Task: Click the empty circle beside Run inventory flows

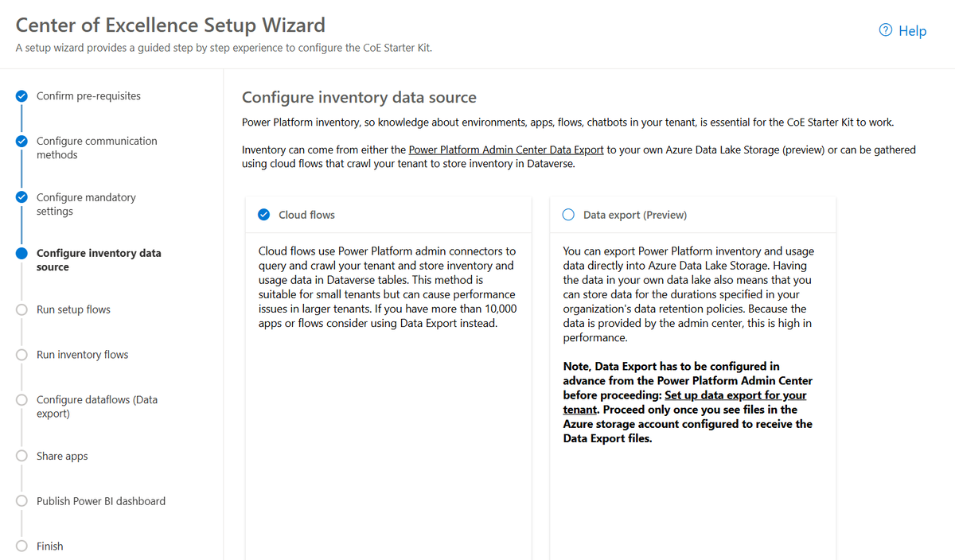Action: click(x=21, y=355)
